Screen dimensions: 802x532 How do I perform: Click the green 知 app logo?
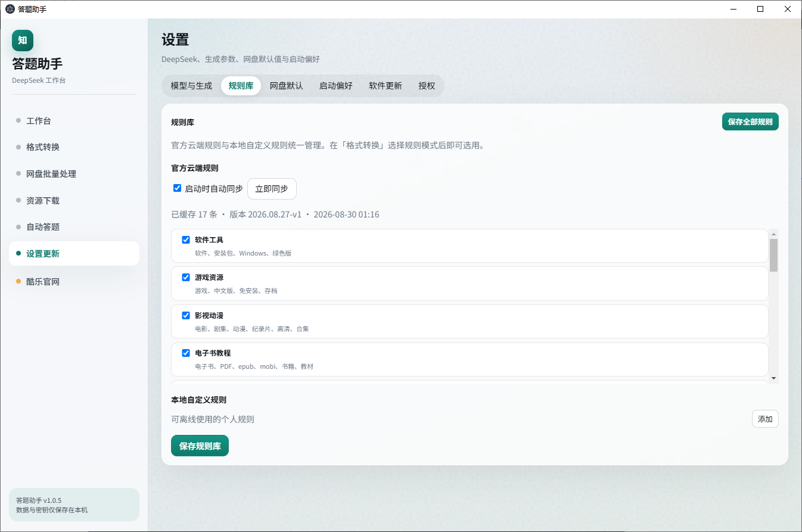[23, 41]
